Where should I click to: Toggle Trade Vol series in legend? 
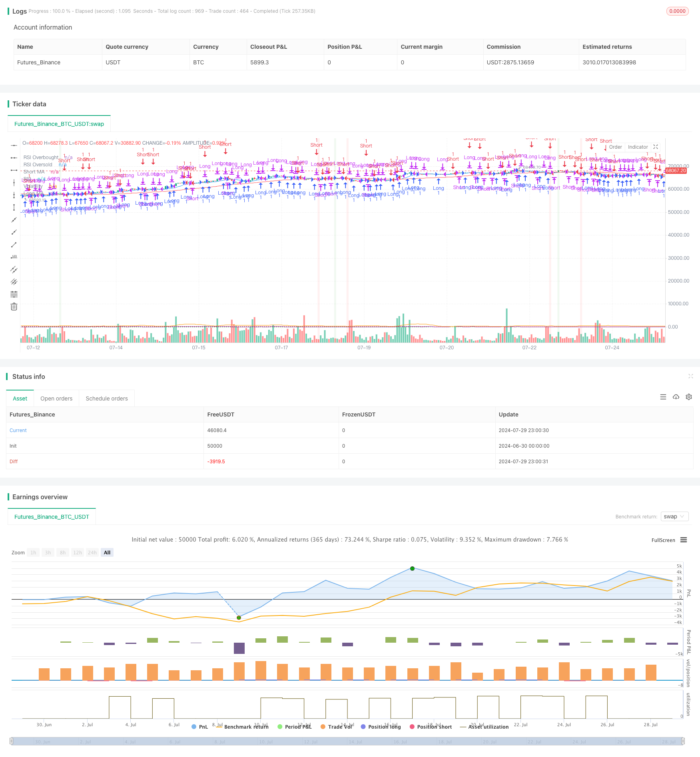[x=336, y=727]
